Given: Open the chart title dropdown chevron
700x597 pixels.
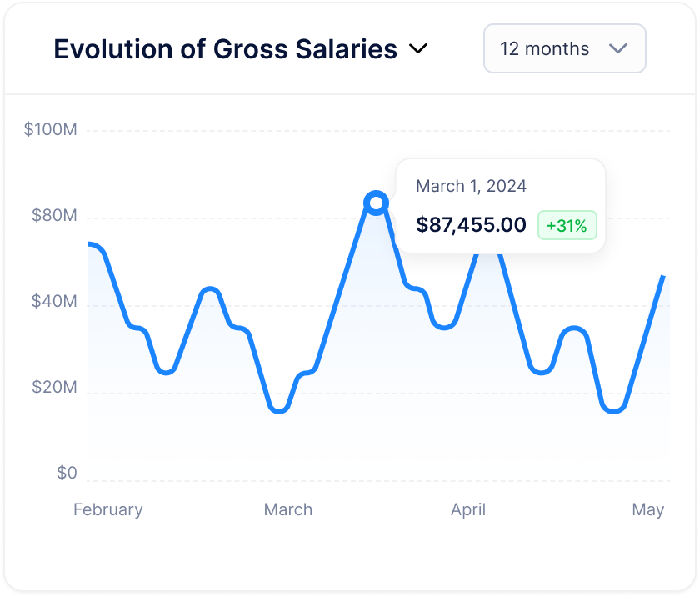Looking at the screenshot, I should pos(419,48).
